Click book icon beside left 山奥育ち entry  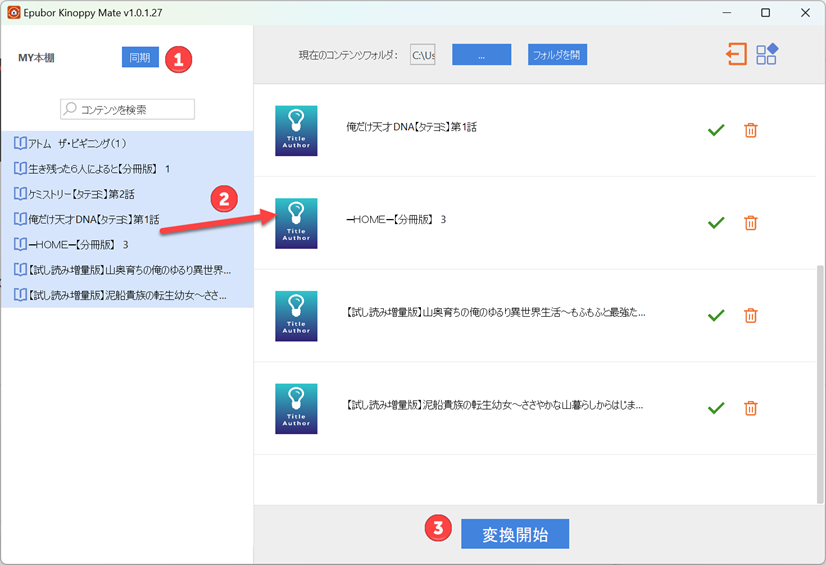(x=20, y=270)
